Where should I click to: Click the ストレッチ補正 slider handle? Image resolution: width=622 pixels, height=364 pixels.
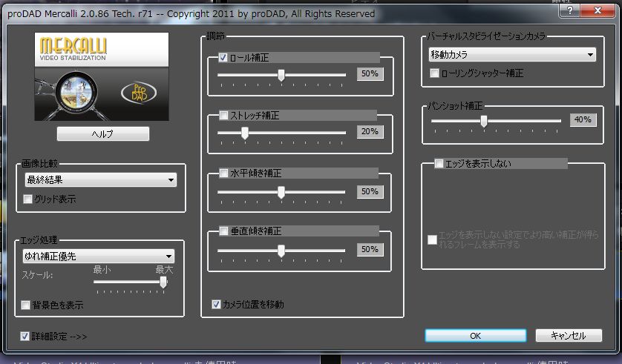click(245, 133)
